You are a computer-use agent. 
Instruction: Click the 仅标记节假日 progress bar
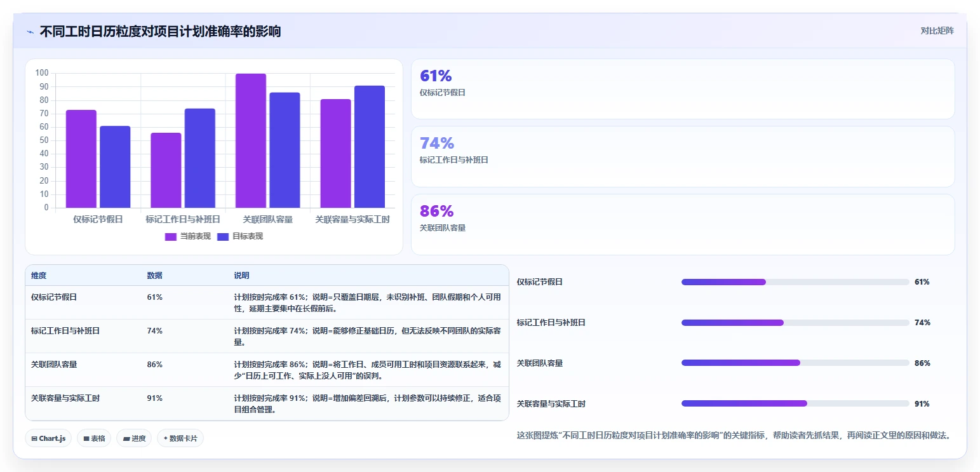[x=795, y=282]
